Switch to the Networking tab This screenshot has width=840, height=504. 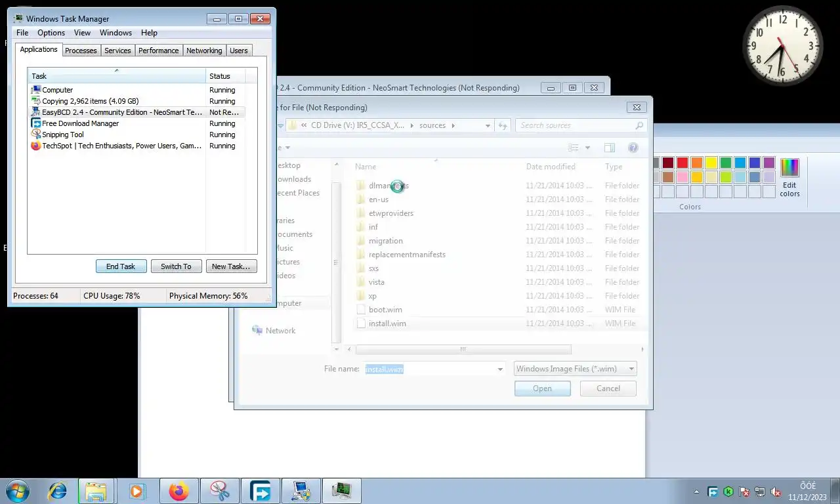pyautogui.click(x=204, y=51)
